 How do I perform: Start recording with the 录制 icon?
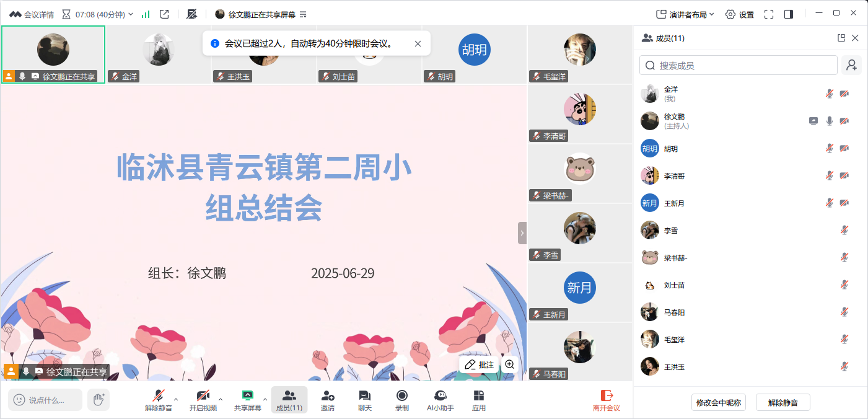click(x=402, y=400)
